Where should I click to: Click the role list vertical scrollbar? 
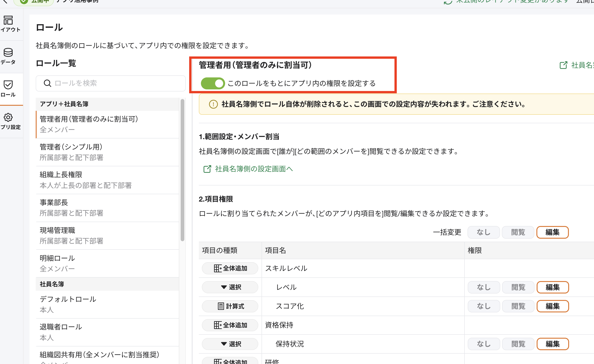click(182, 170)
